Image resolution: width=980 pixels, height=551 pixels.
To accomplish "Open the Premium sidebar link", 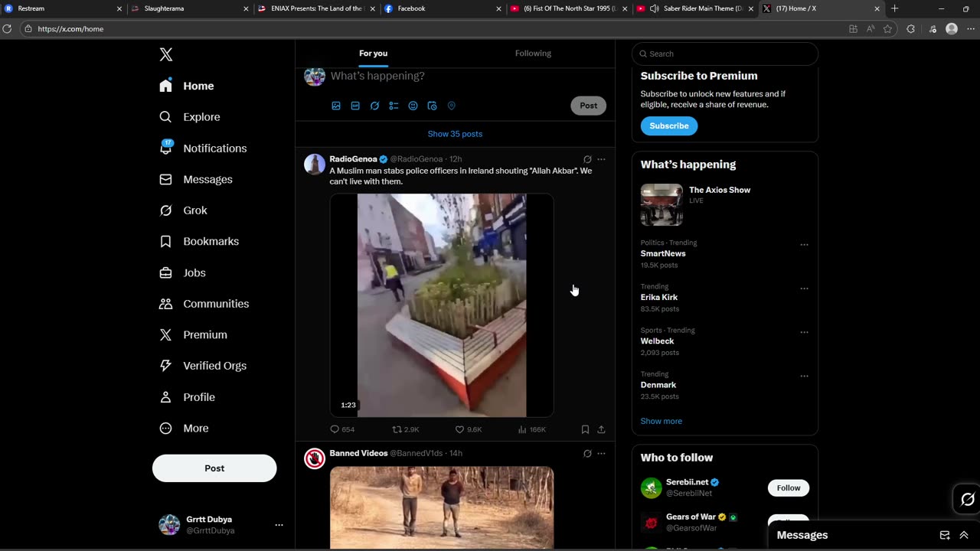I will [x=194, y=334].
